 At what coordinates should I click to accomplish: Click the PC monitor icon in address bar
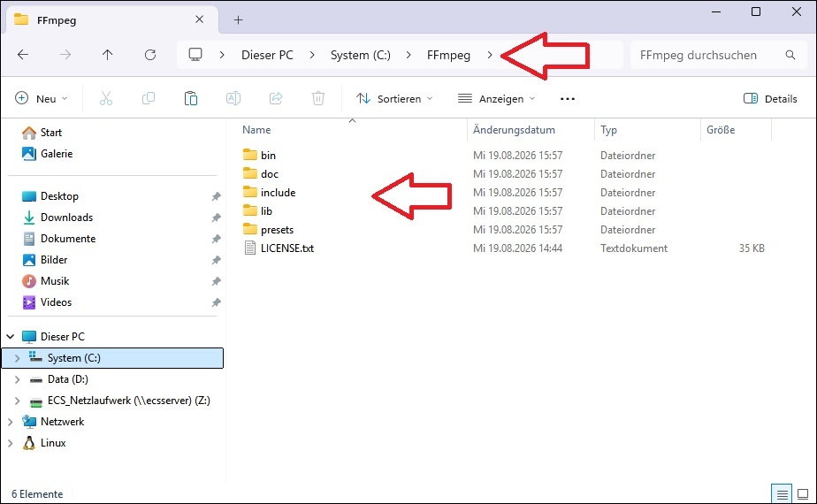(195, 55)
